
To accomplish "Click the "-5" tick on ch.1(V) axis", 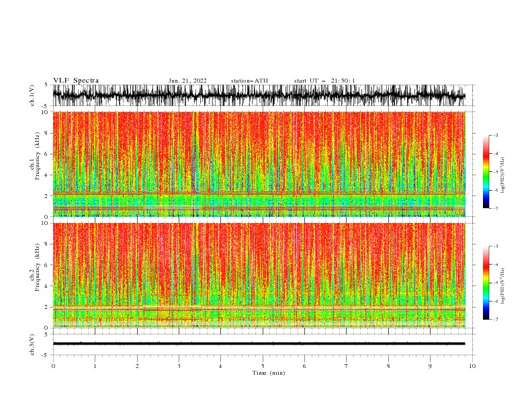I will [x=45, y=106].
